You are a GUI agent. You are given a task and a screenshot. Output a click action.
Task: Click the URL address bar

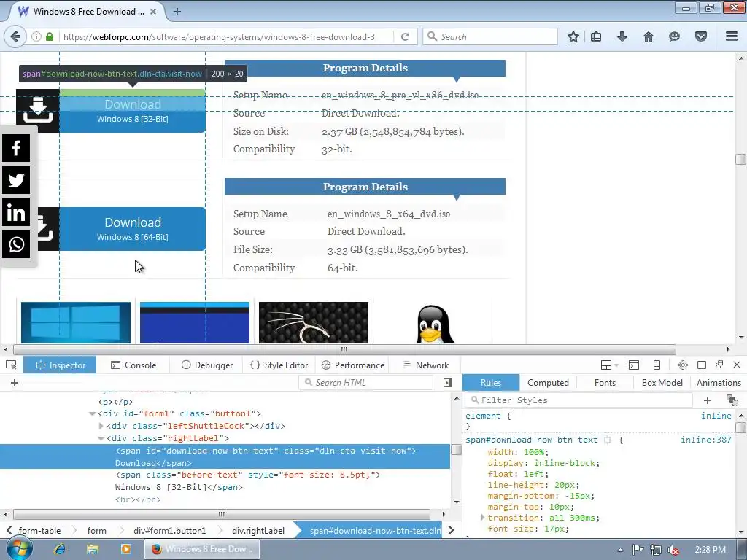226,36
